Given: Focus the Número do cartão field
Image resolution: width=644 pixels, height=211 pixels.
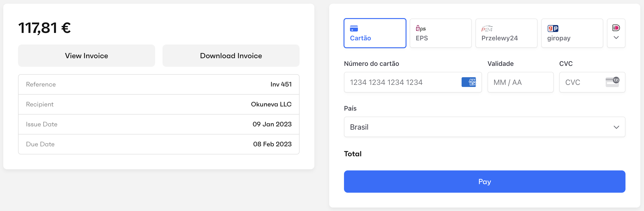Looking at the screenshot, I should [413, 82].
